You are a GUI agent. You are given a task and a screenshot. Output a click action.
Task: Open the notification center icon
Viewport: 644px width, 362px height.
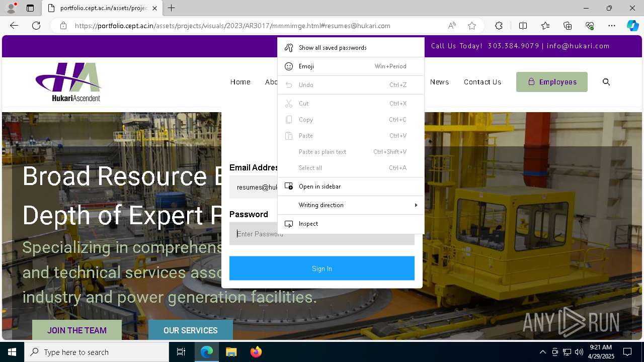coord(627,352)
